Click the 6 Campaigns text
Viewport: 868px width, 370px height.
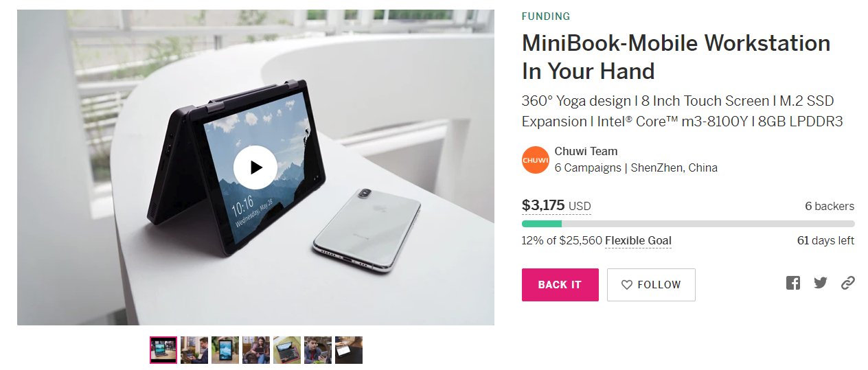pos(588,168)
